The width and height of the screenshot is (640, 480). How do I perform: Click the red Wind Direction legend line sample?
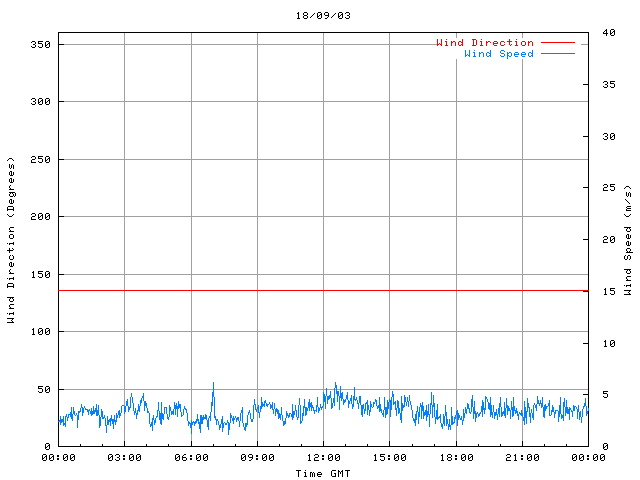point(558,42)
